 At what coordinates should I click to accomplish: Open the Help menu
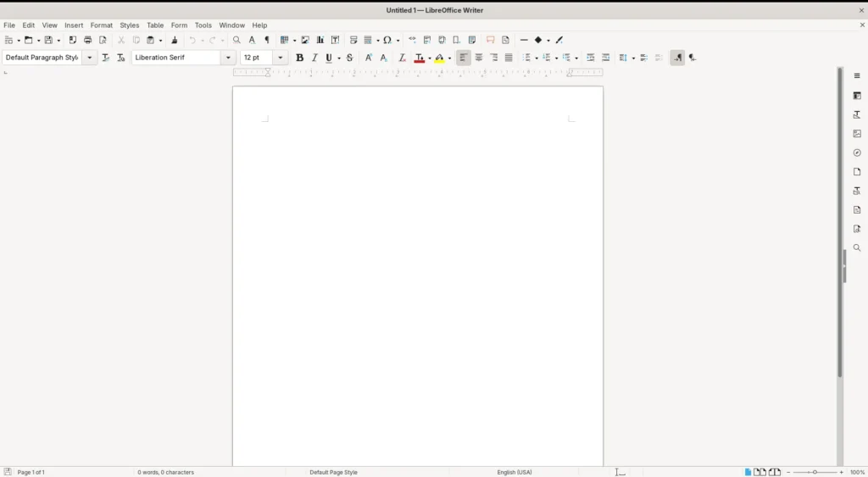[x=259, y=25]
